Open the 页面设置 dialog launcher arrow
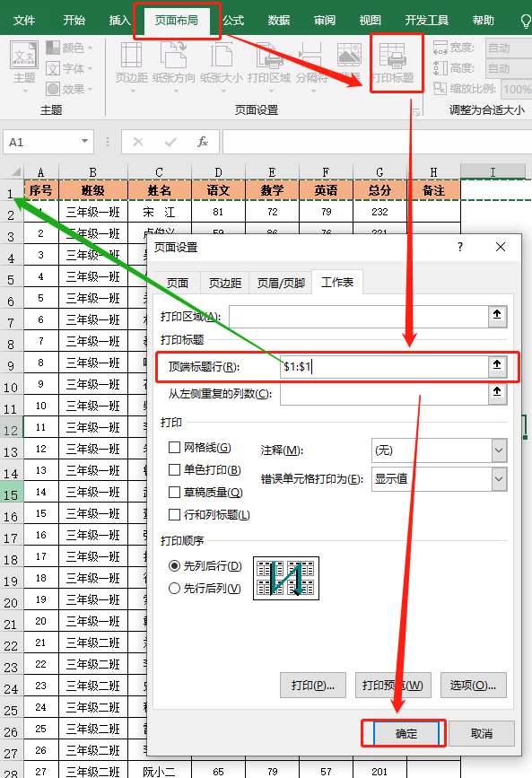 coord(417,113)
